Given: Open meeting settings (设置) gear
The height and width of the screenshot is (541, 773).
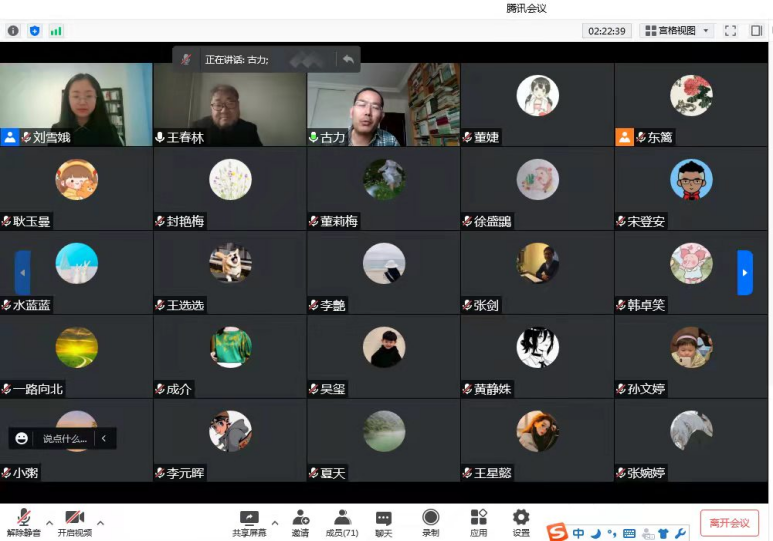Looking at the screenshot, I should (521, 522).
